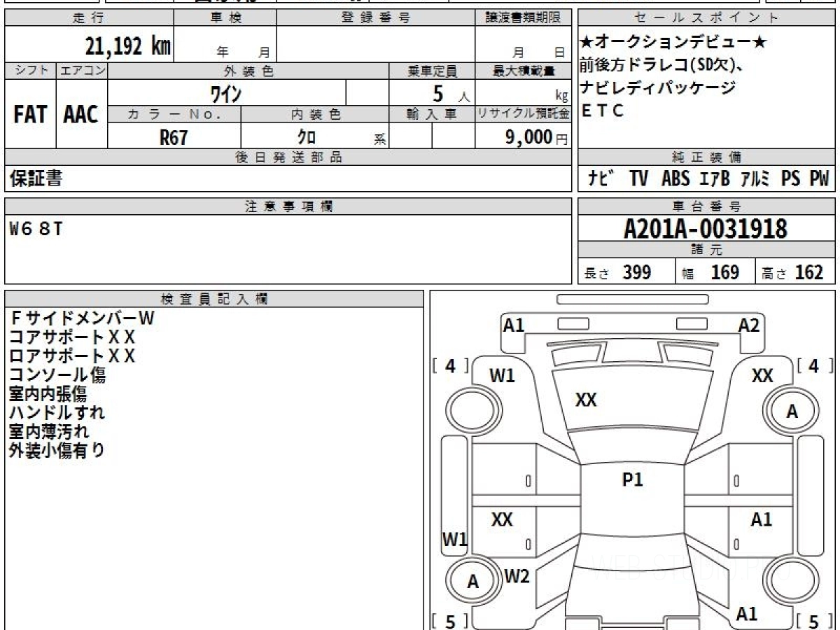The height and width of the screenshot is (630, 840).
Task: Click the ナビ equipment item
Action: pos(601,178)
